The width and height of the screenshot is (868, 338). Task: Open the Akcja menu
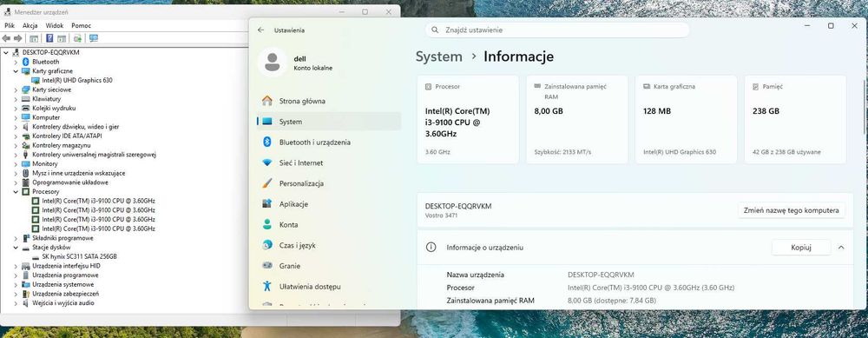(x=30, y=25)
